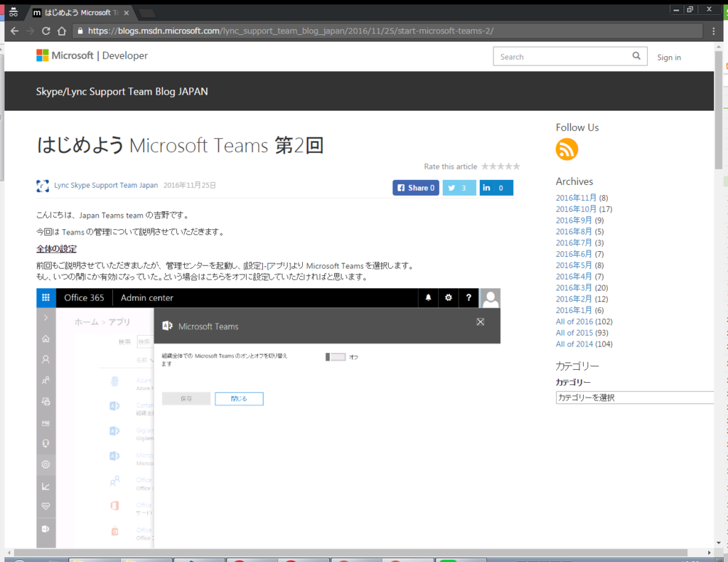The width and height of the screenshot is (728, 562).
Task: Close the Microsoft Teams panel
Action: tap(481, 322)
